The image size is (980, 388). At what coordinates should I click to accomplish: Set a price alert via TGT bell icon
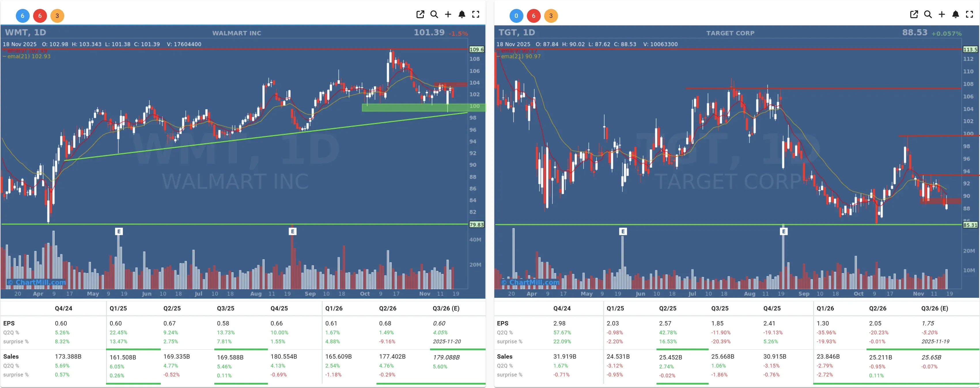(x=955, y=14)
